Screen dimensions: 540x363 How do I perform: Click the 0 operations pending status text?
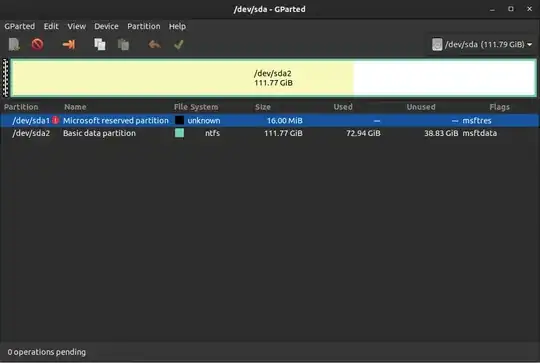(x=47, y=352)
